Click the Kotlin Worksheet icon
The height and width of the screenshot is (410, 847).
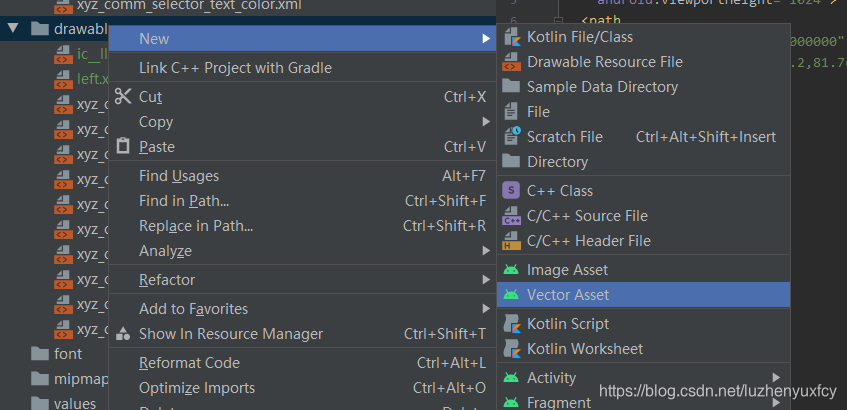511,349
